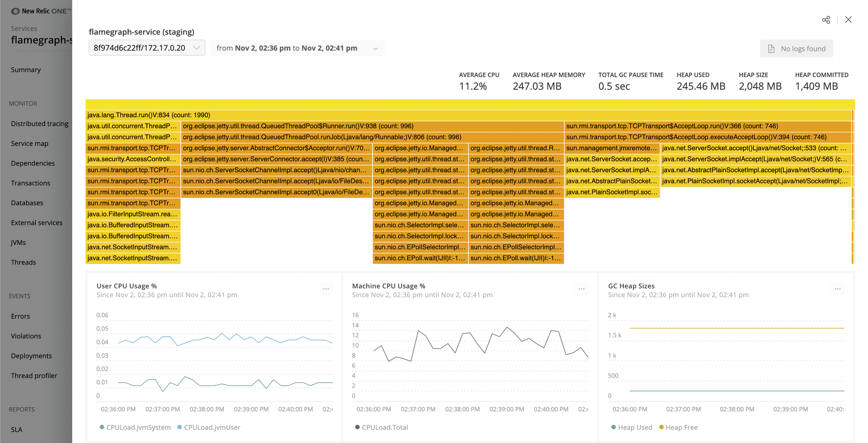
Task: Open Machine CPU Usage chart ellipsis menu
Action: [x=582, y=289]
